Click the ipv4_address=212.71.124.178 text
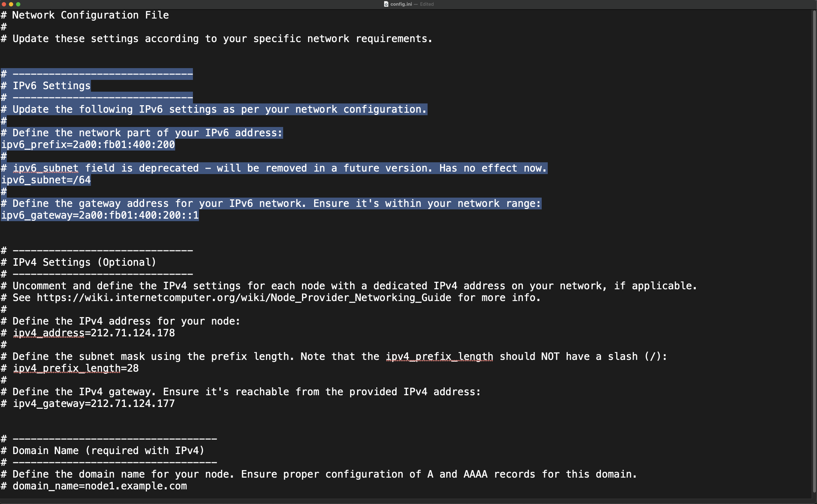 [94, 333]
